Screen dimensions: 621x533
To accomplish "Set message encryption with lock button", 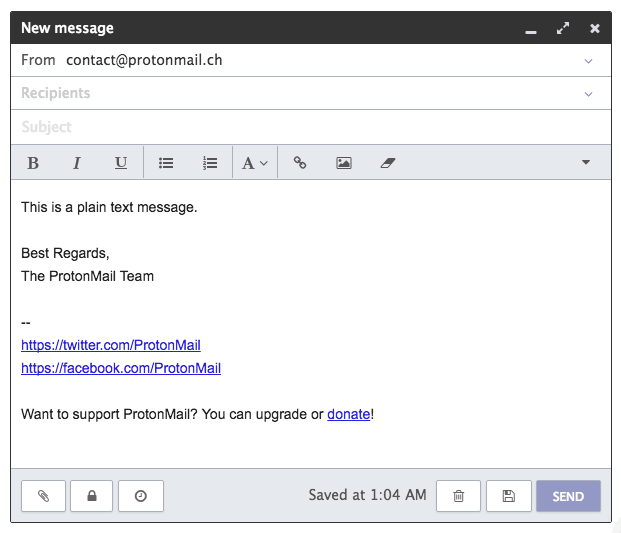I will point(91,496).
